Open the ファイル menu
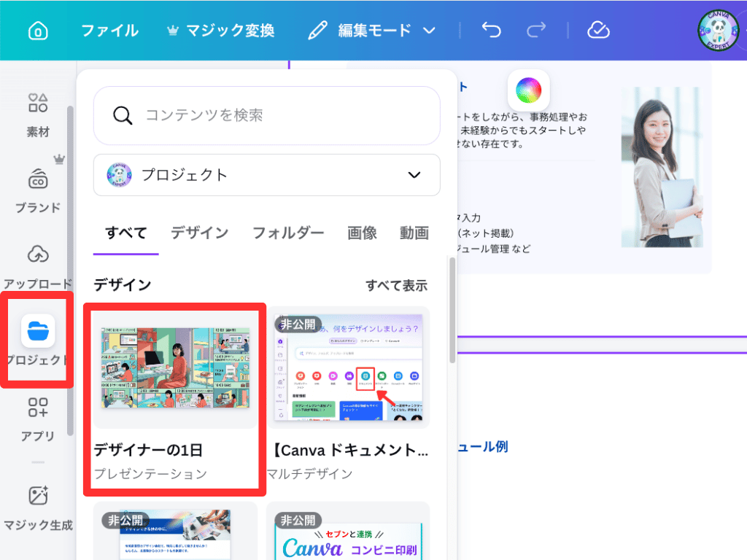Viewport: 747px width, 560px height. [109, 30]
